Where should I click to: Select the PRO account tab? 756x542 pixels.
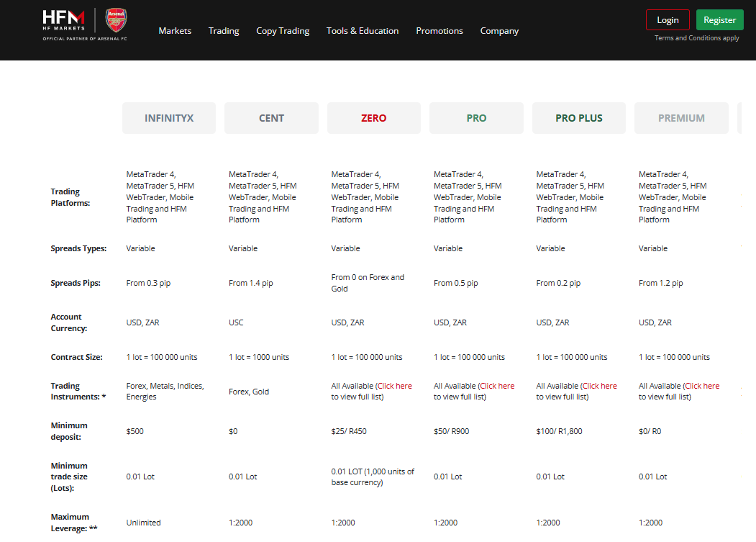[x=476, y=118]
